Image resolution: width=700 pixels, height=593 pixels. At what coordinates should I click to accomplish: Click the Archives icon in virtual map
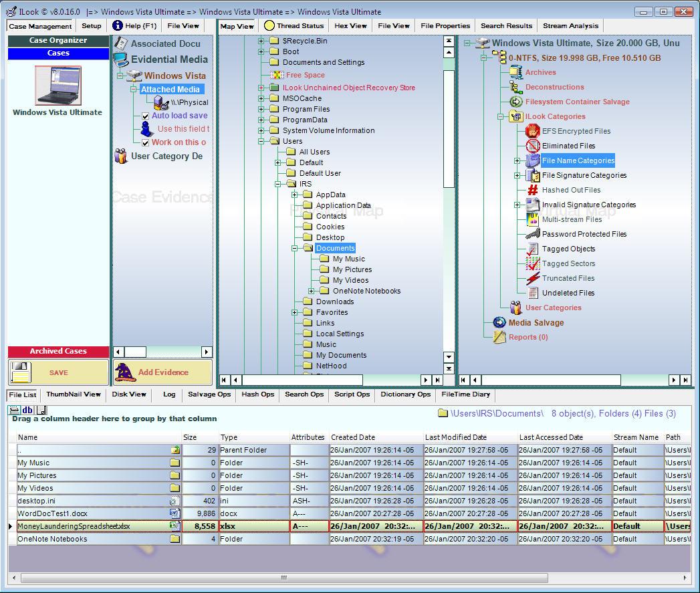tap(516, 72)
